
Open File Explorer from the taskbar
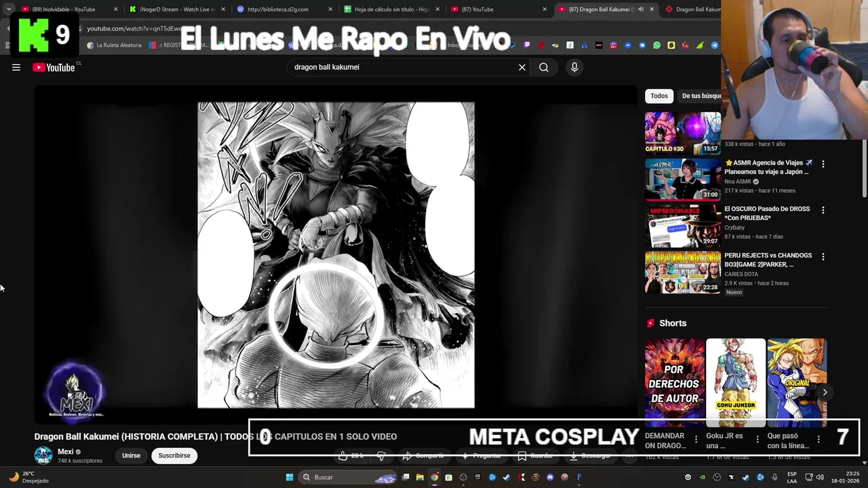pos(420,477)
